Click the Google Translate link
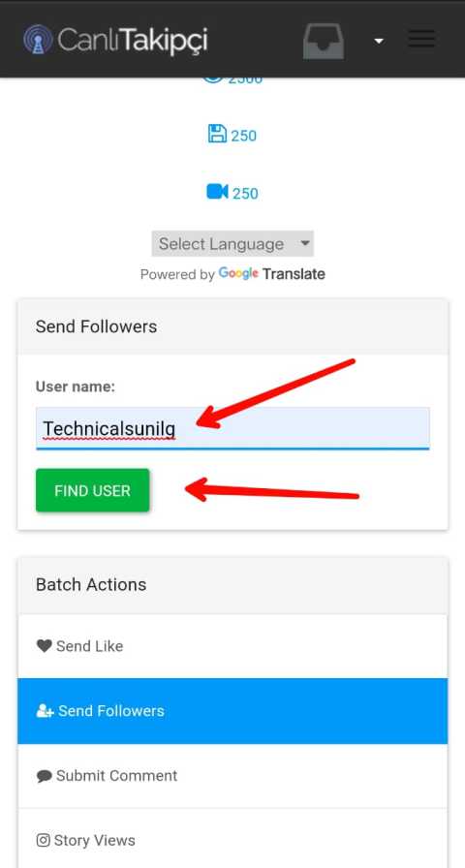This screenshot has height=868, width=465. (272, 273)
